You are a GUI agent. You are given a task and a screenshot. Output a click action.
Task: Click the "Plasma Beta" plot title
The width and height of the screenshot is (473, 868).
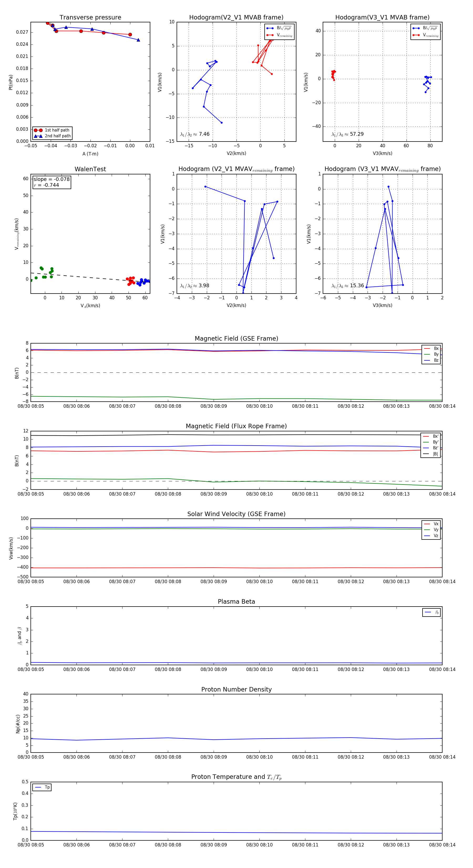click(x=236, y=602)
